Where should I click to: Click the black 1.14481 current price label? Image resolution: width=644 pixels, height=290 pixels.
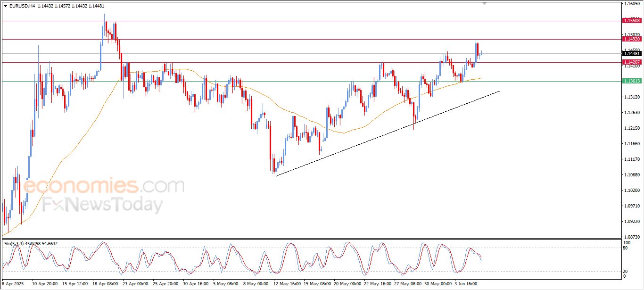coord(632,54)
